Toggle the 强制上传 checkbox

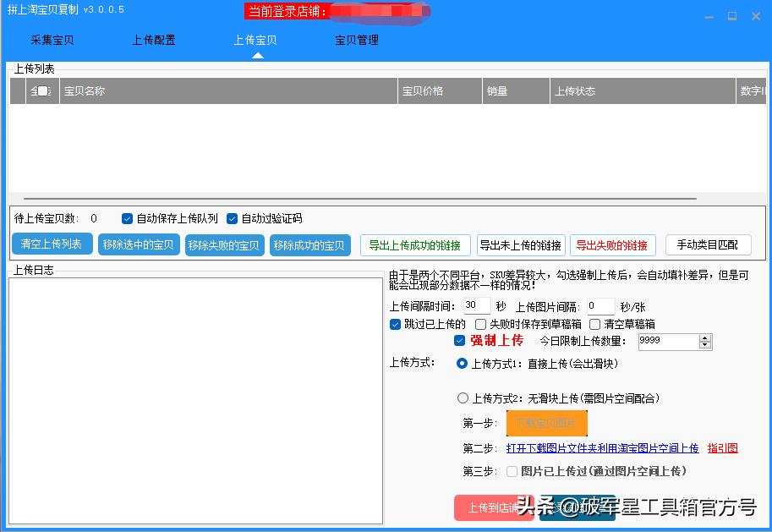tap(459, 341)
